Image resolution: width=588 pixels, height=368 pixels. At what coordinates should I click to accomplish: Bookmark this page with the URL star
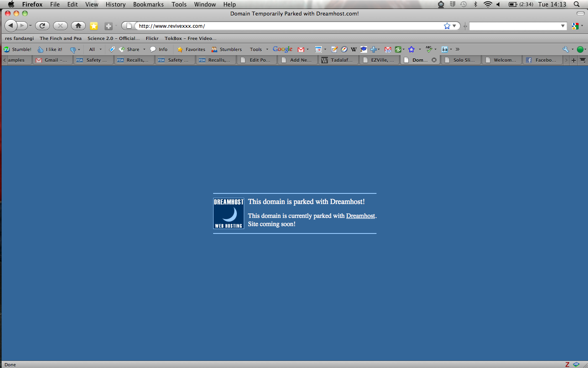tap(447, 26)
